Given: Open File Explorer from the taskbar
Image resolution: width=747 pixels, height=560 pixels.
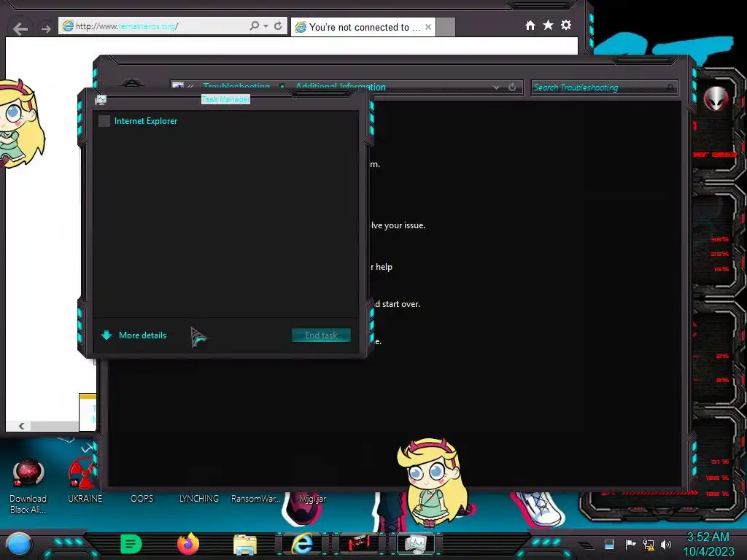Looking at the screenshot, I should pos(245,545).
